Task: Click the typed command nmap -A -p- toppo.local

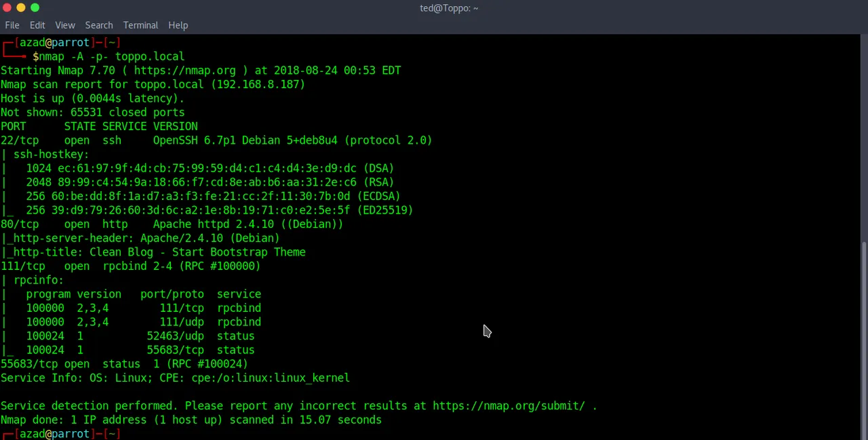Action: pyautogui.click(x=111, y=56)
